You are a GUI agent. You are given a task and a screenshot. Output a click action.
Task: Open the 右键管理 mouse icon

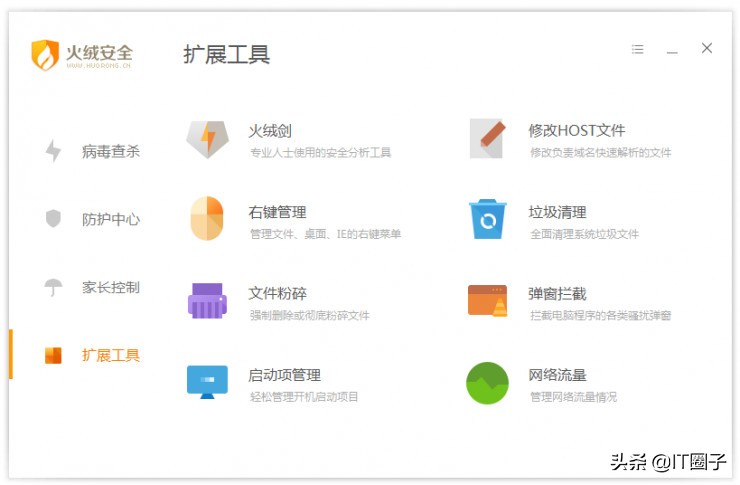pyautogui.click(x=207, y=218)
